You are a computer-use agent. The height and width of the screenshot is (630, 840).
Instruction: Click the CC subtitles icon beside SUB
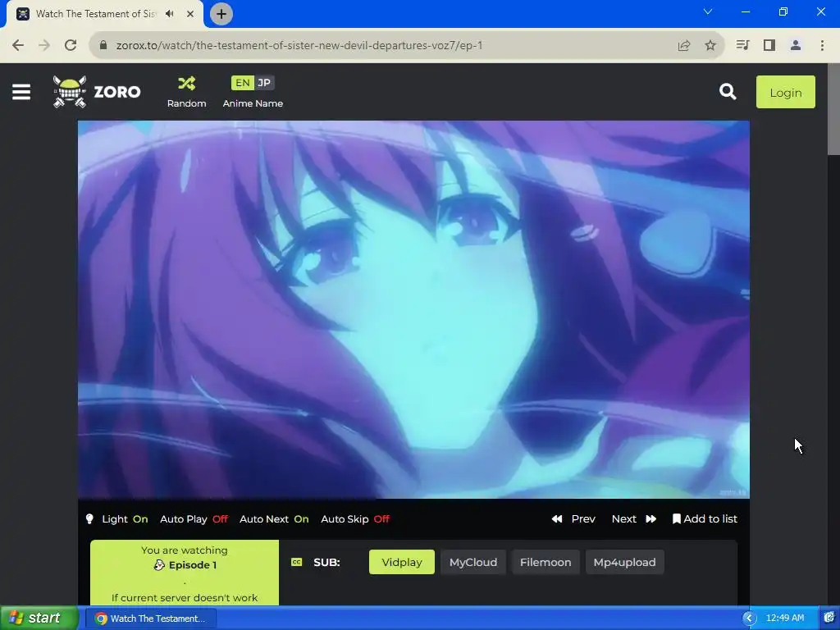296,562
